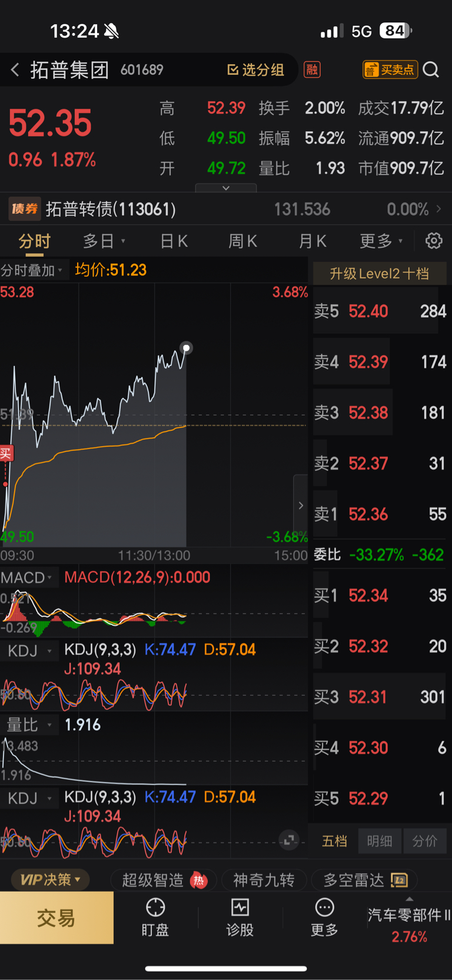Switch to the 月K tab
The width and height of the screenshot is (452, 980).
pos(313,241)
